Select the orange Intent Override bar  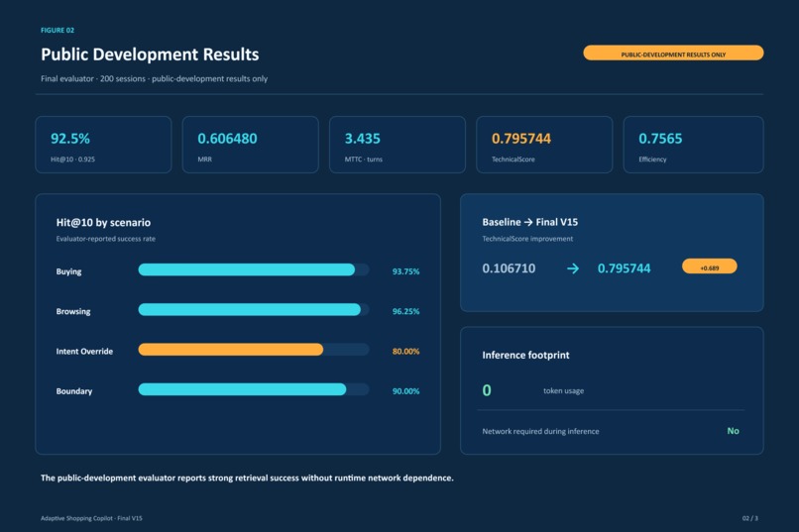tap(230, 350)
